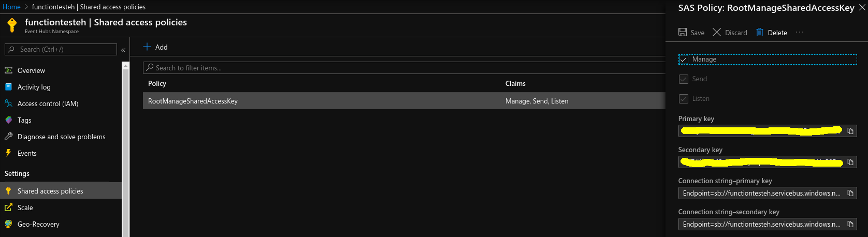This screenshot has width=868, height=237.
Task: Click the Policy column header
Action: point(157,83)
